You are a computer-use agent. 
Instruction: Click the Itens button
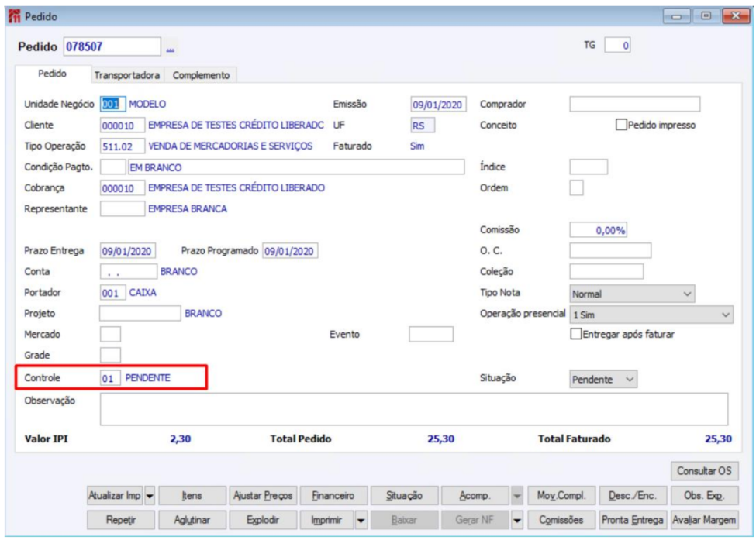click(192, 496)
